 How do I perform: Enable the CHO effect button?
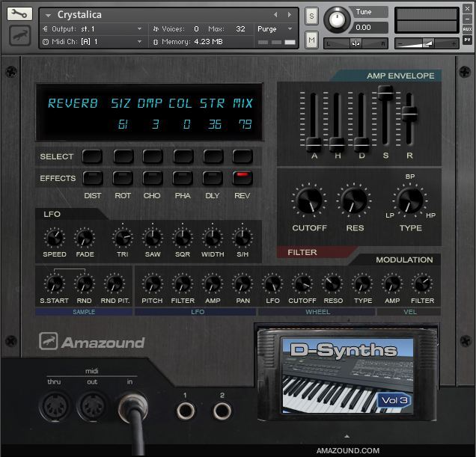(x=153, y=178)
